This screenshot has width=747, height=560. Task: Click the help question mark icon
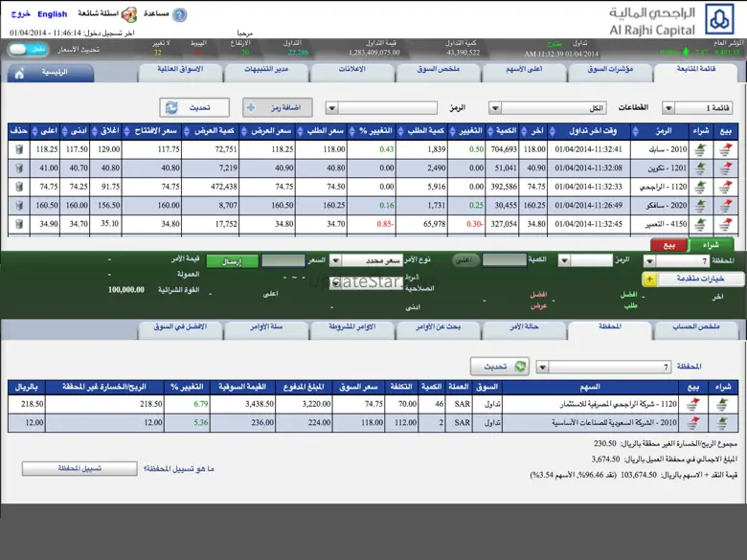pos(179,14)
